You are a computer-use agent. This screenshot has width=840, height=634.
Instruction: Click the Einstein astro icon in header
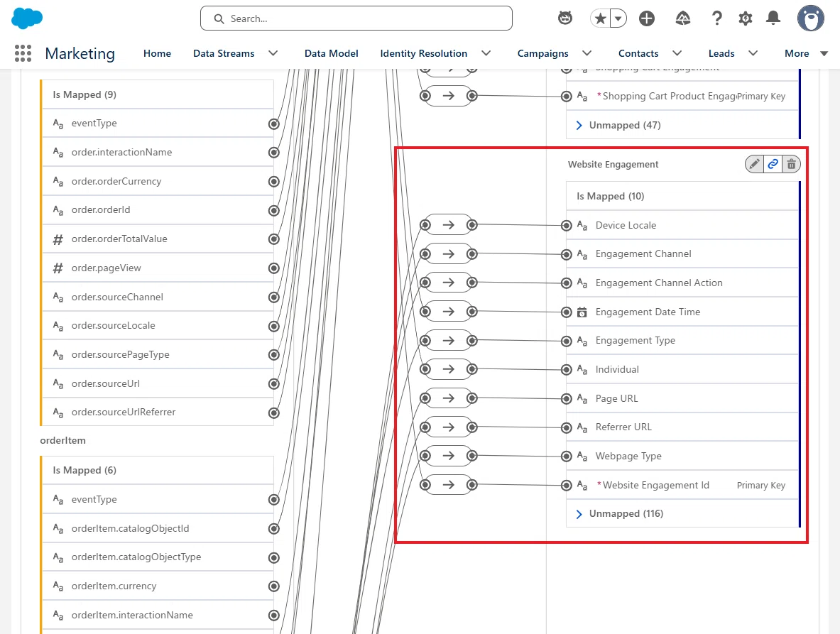click(565, 18)
